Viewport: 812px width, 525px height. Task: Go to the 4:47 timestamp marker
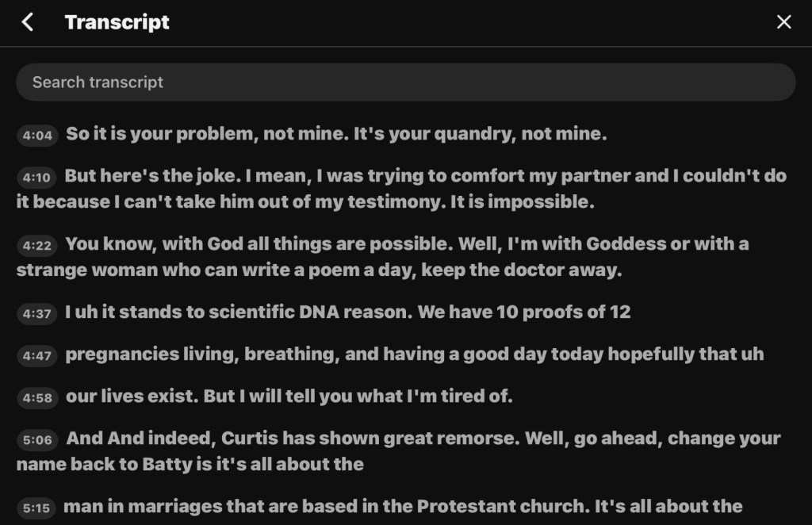tap(37, 356)
